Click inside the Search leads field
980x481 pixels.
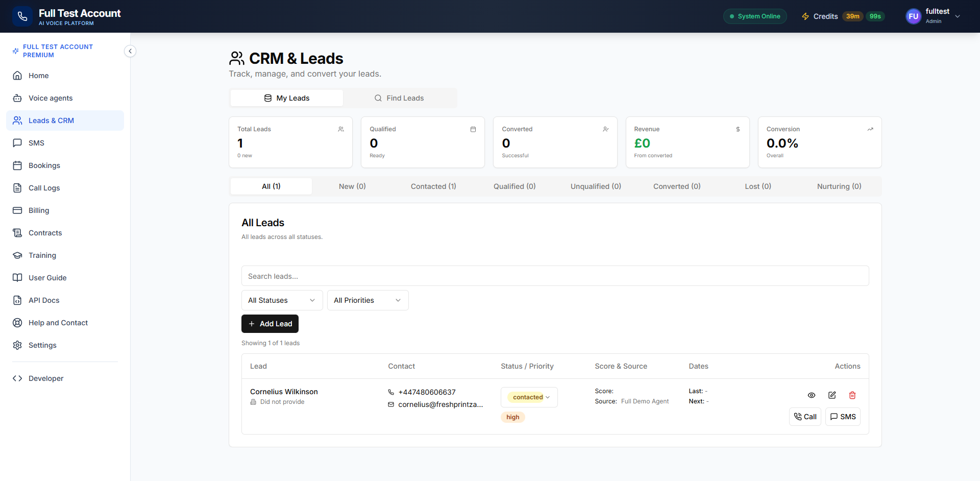555,276
